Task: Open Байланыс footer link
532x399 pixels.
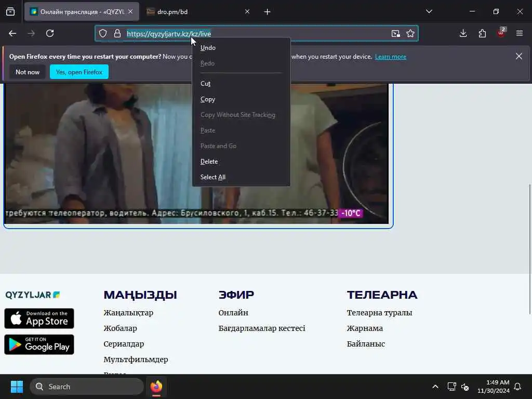Action: [366, 344]
